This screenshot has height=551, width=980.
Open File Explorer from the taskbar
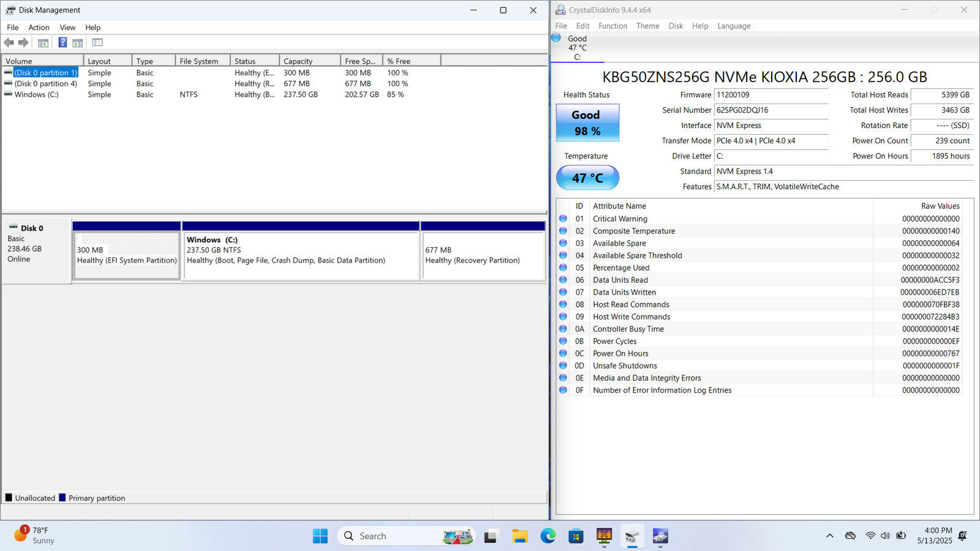(x=519, y=536)
